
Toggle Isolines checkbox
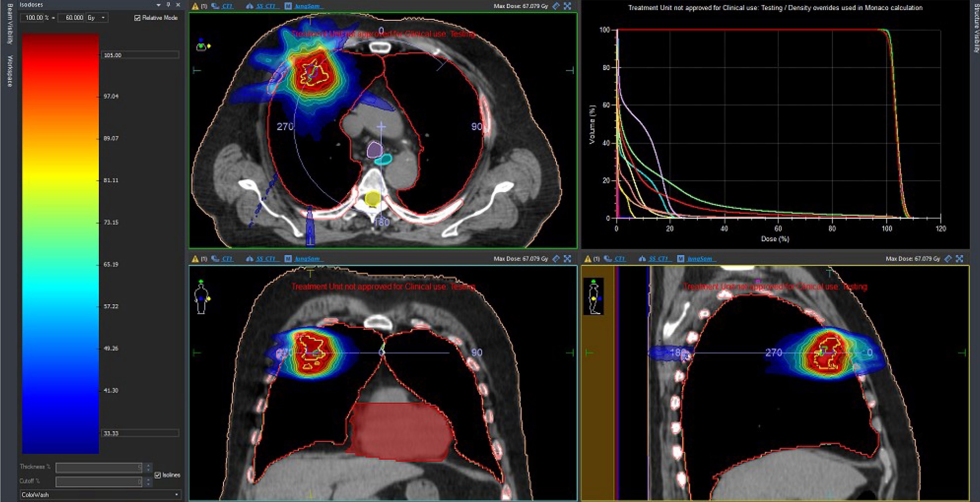(x=157, y=475)
